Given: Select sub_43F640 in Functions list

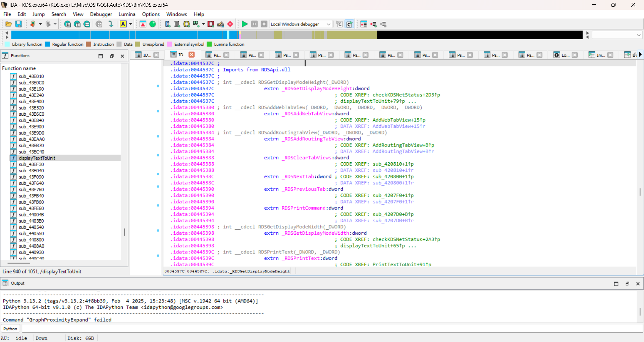Looking at the screenshot, I should point(65,183).
